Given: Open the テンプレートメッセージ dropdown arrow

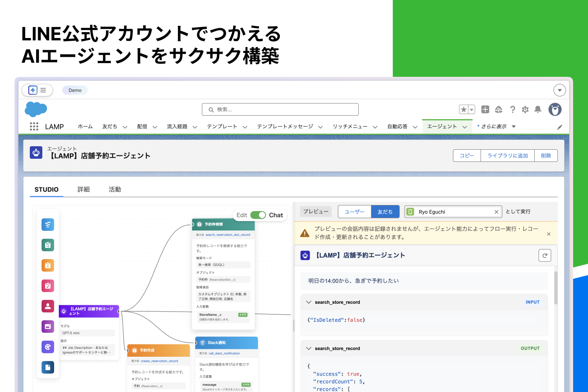Looking at the screenshot, I should pos(321,127).
